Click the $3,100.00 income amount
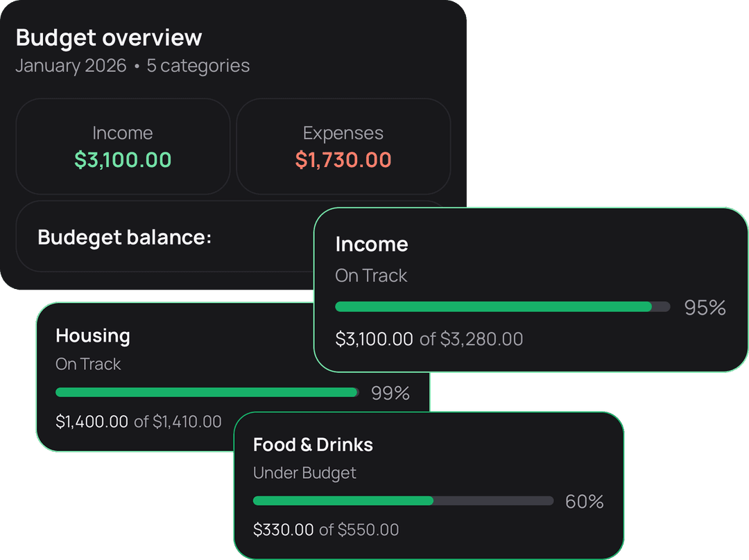749x560 pixels. tap(123, 160)
